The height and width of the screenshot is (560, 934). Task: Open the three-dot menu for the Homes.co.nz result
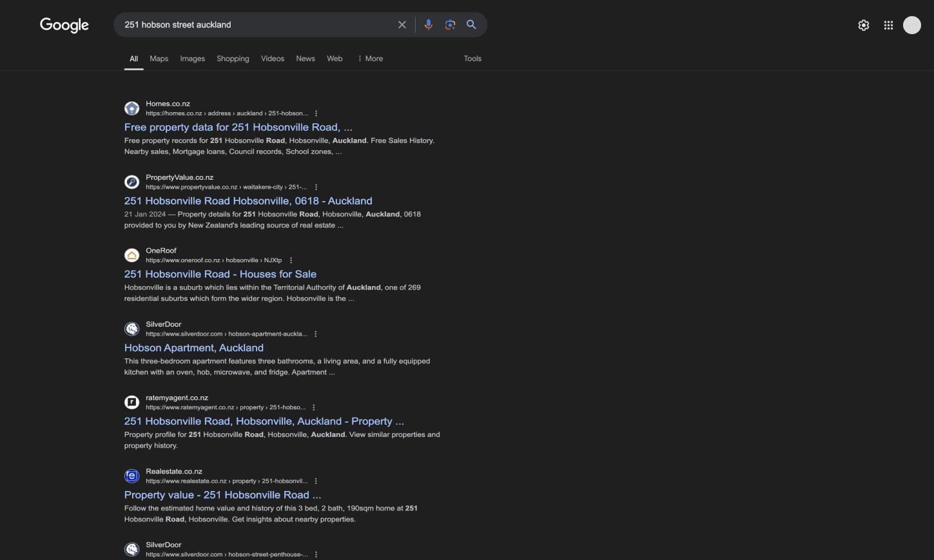[316, 113]
